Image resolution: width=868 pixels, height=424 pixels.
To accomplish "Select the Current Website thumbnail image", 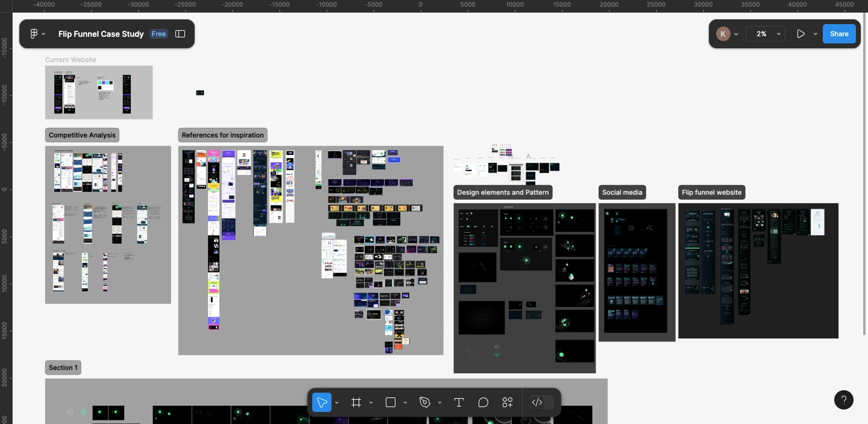I will tap(98, 92).
